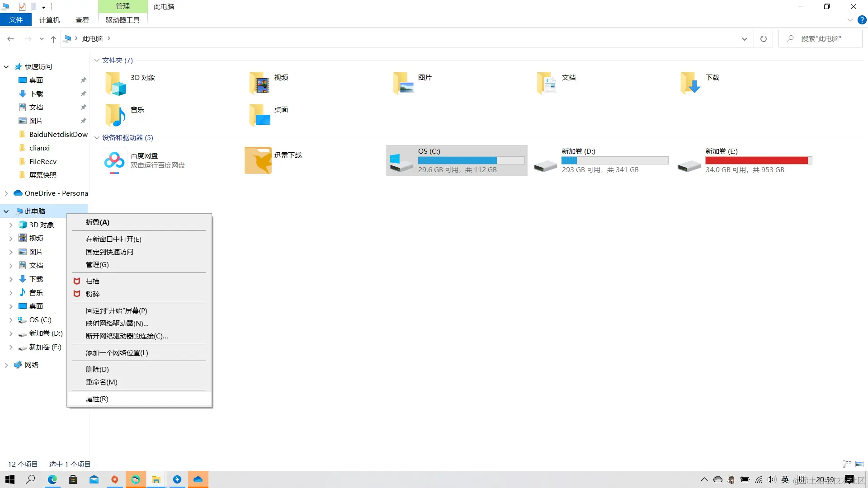Select the 3D 对象 folder icon
This screenshot has width=868, height=488.
coord(116,84)
